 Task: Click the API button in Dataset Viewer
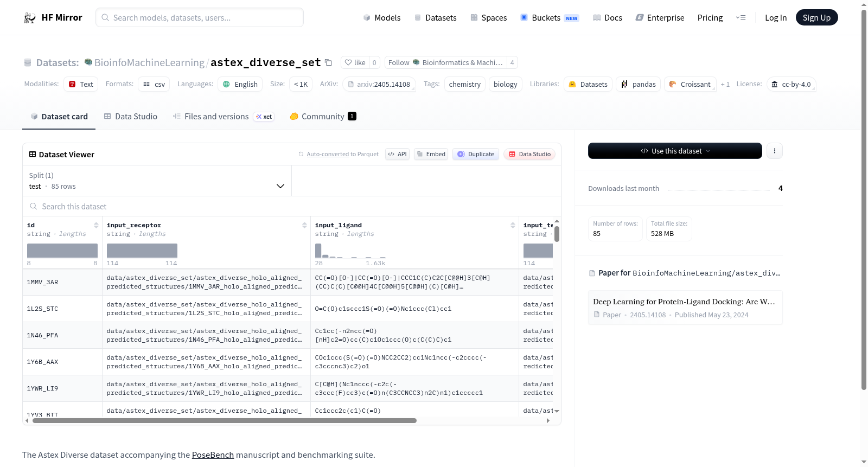pos(397,154)
